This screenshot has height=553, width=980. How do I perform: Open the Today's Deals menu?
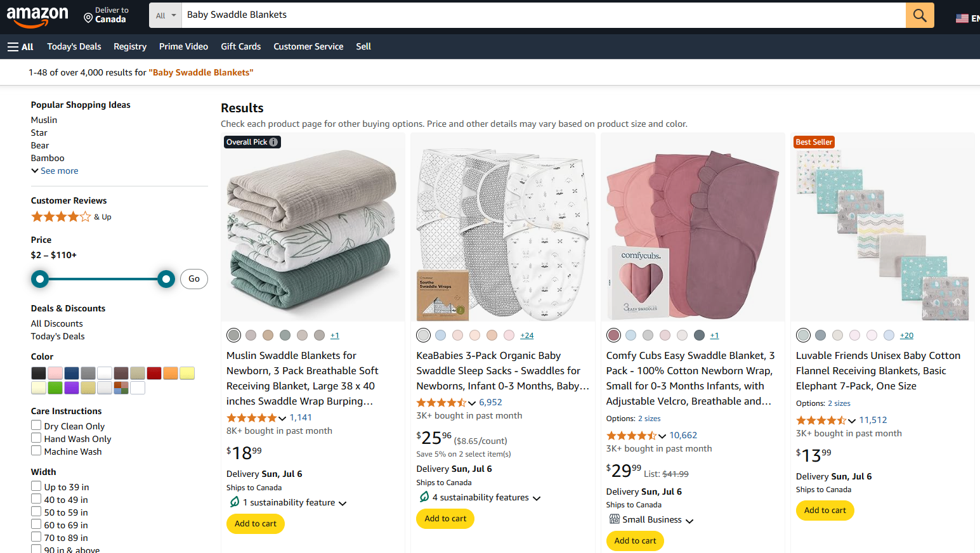coord(74,46)
